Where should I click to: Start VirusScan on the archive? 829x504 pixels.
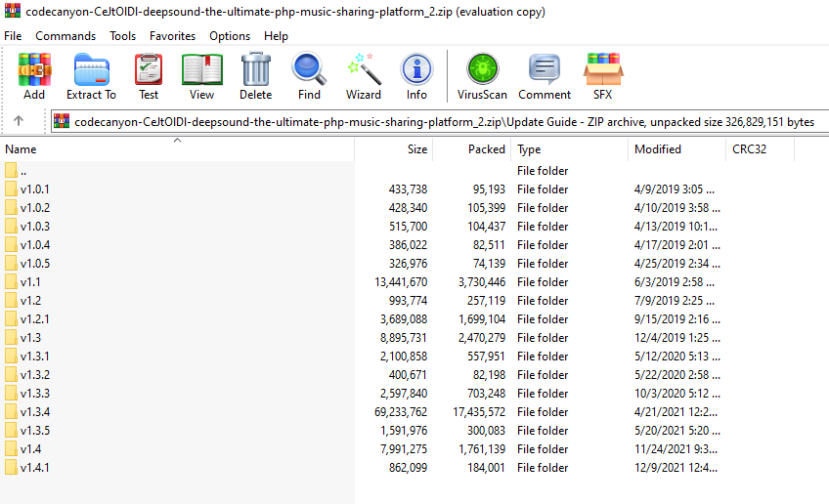coord(482,76)
